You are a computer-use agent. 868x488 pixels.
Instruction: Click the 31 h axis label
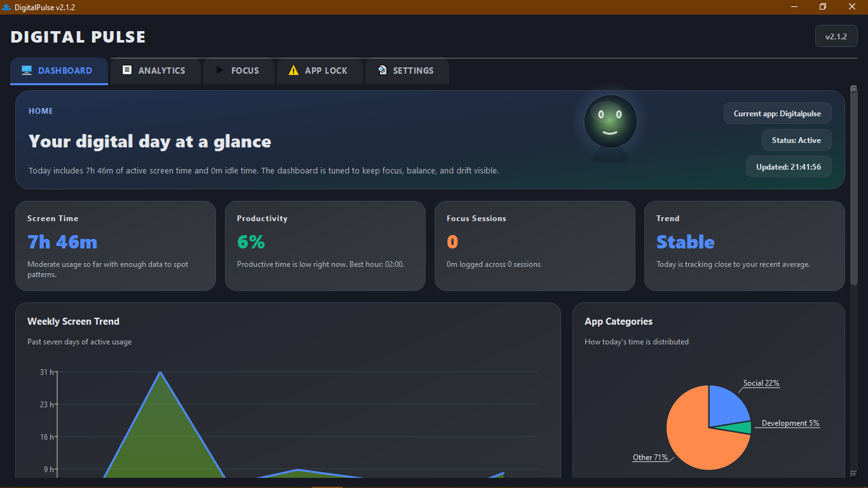tap(47, 372)
